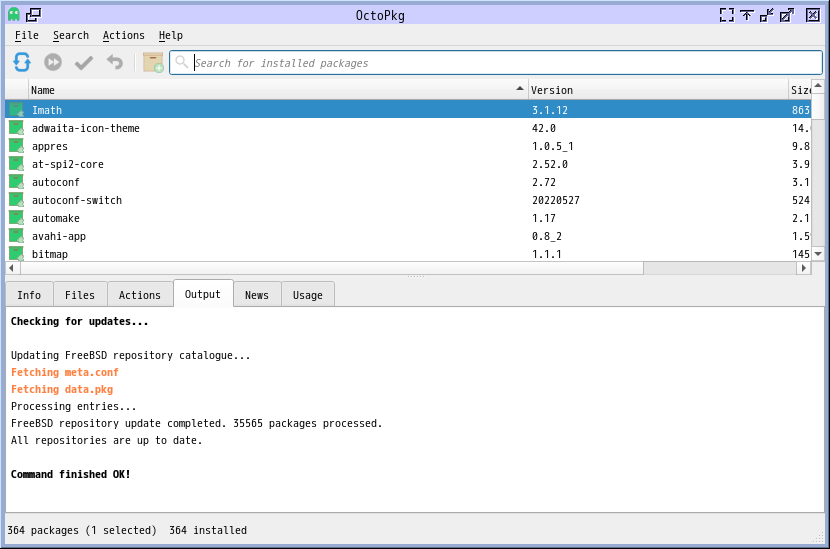This screenshot has height=549, width=830.
Task: Select the at-spi2-core package name
Action: pos(68,164)
